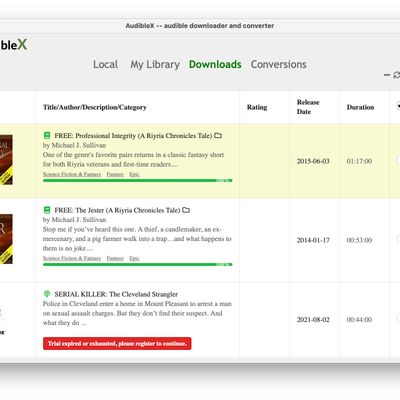Go to the Conversions tab

tap(279, 64)
